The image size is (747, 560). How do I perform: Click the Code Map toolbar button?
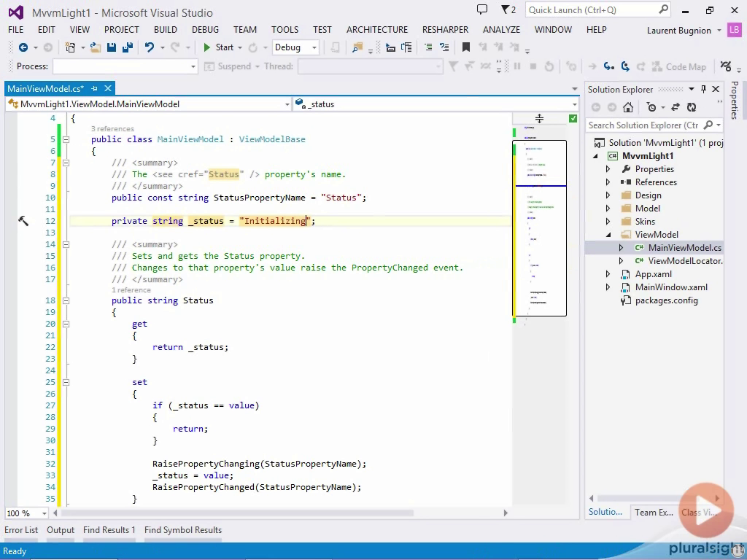point(679,66)
